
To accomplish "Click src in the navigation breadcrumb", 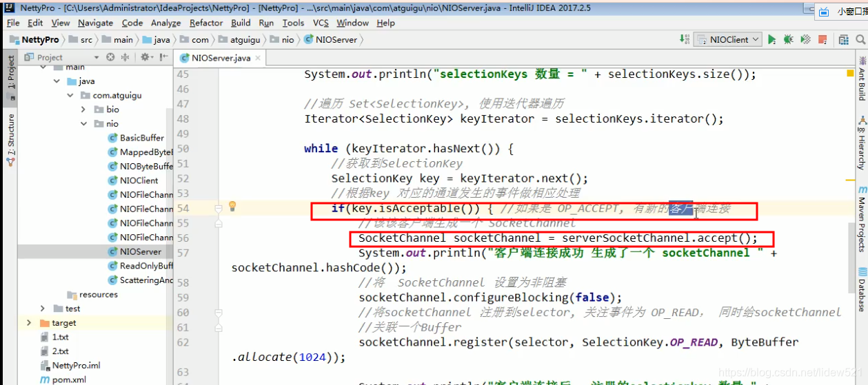I will coord(80,39).
